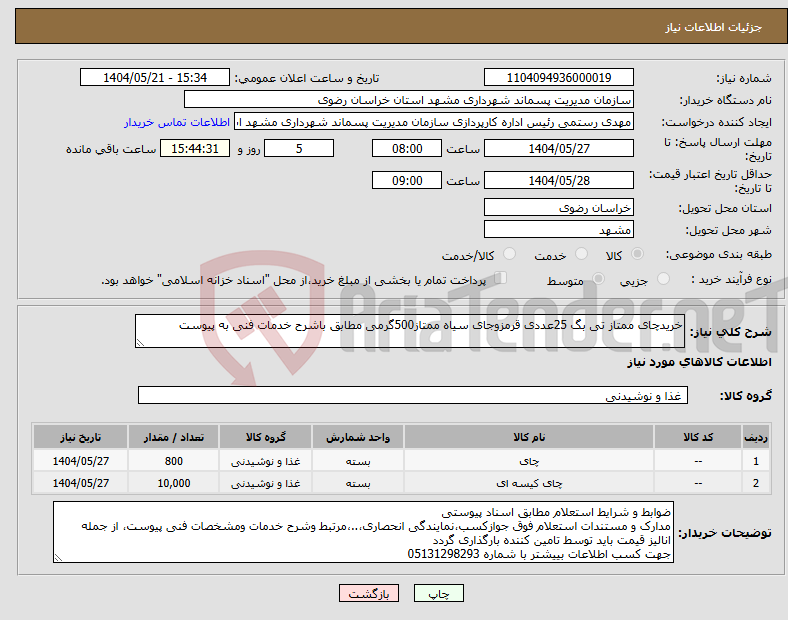Click the 08:00 deadline time field

(x=407, y=148)
